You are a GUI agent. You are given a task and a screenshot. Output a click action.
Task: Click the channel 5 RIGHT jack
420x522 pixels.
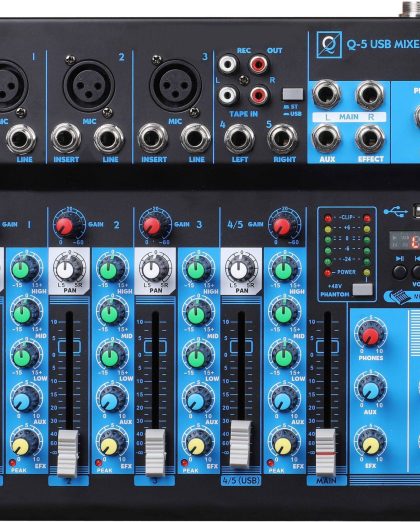(x=282, y=139)
